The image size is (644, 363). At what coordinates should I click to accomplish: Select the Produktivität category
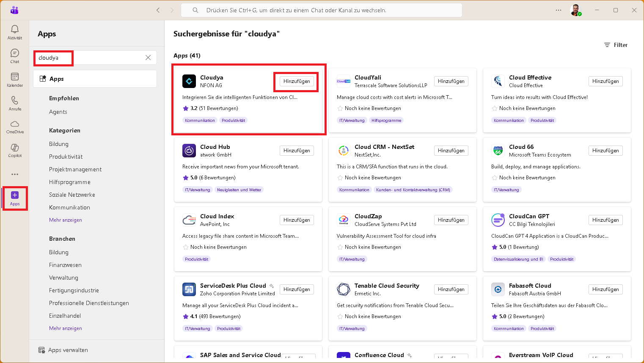click(66, 157)
